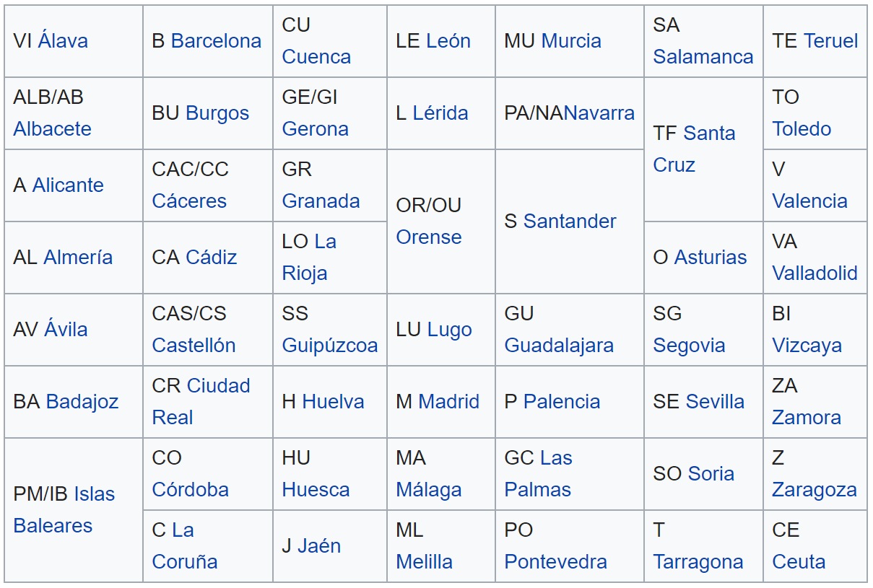The width and height of the screenshot is (873, 588).
Task: Open the León article link
Action: click(448, 41)
